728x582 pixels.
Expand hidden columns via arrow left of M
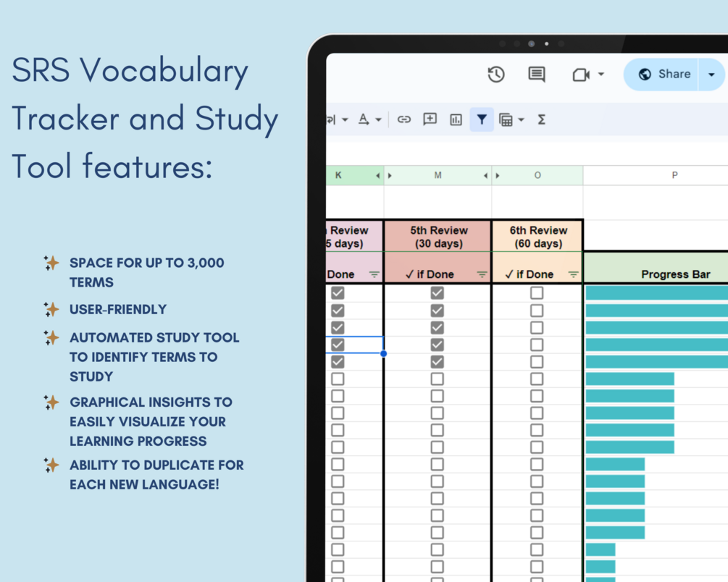click(390, 175)
